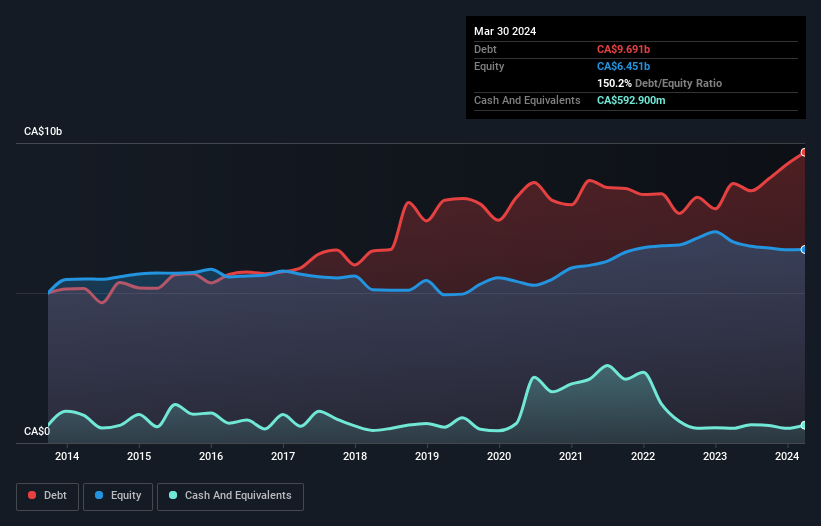
Task: Click the 2024 x-axis label
Action: 787,456
